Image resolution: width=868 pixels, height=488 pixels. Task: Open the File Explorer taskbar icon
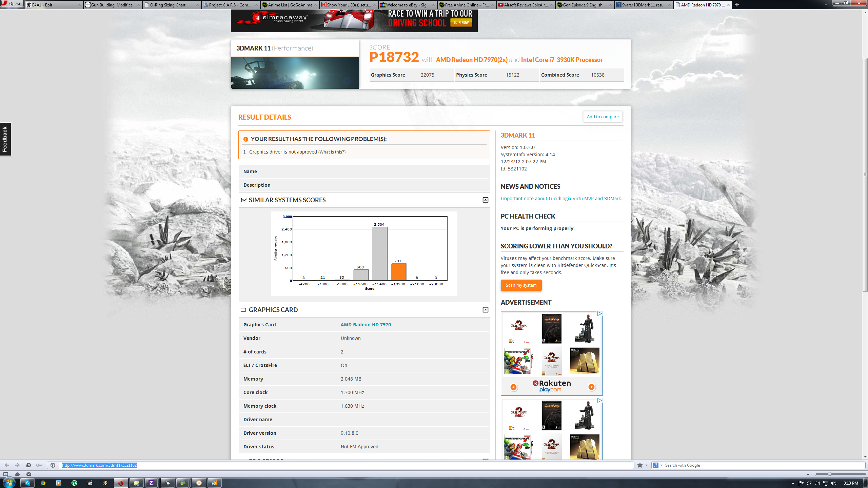coord(137,483)
